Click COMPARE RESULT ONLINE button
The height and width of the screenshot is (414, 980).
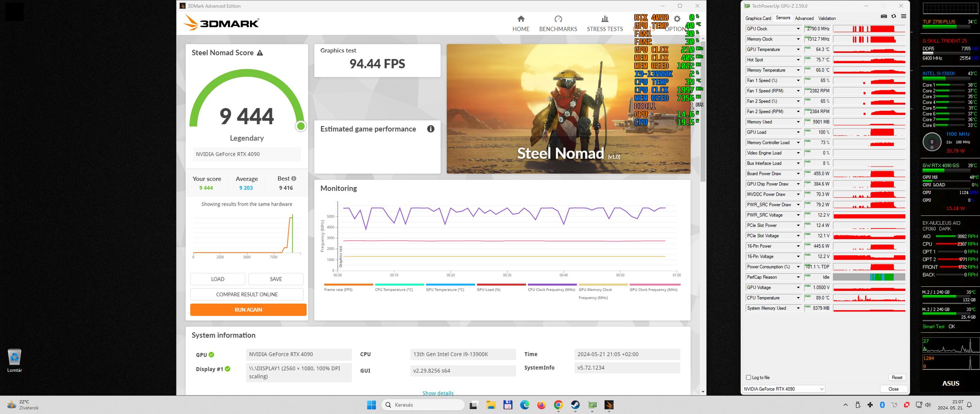click(247, 295)
